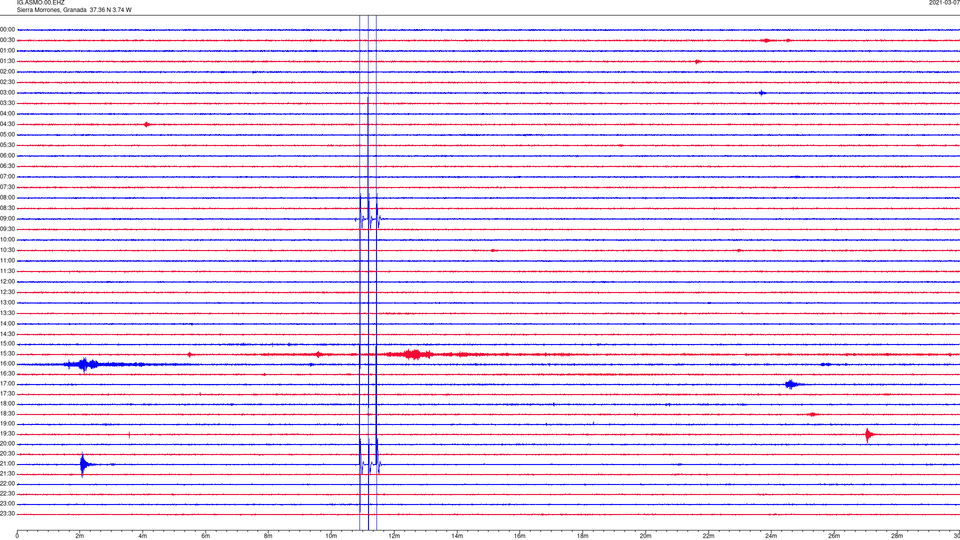Select the 17:00 time row label
The image size is (960, 540).
(x=7, y=384)
